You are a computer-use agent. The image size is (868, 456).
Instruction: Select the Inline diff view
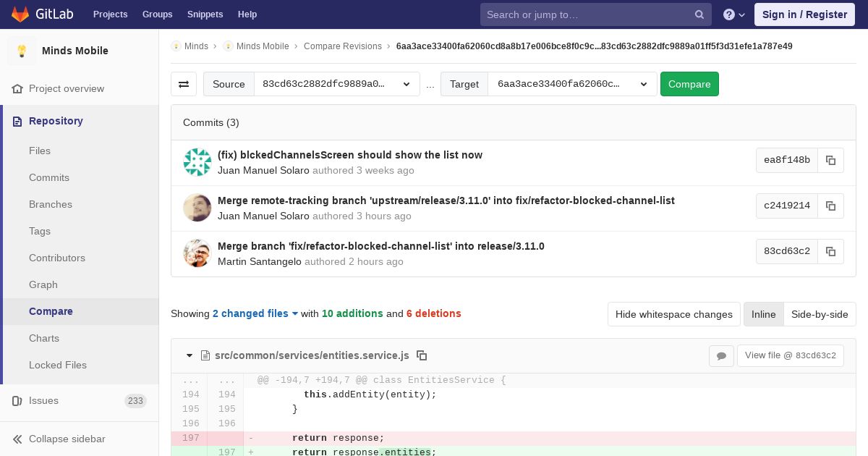[x=763, y=314]
